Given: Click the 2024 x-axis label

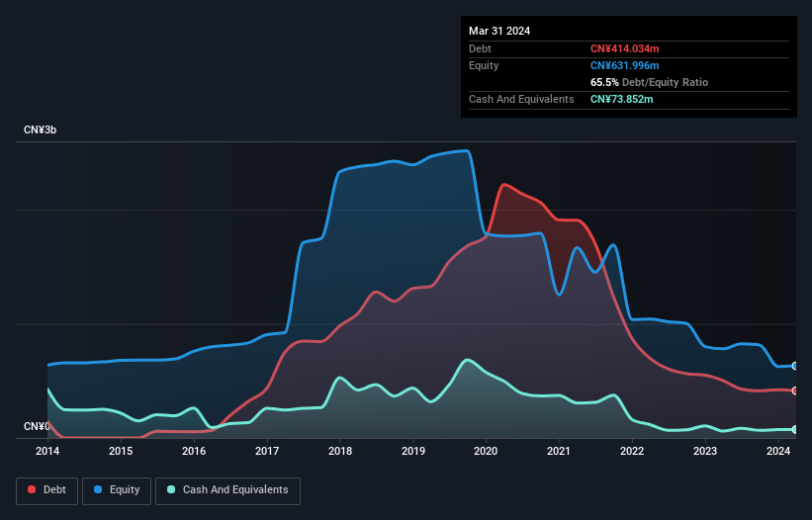Looking at the screenshot, I should (778, 451).
